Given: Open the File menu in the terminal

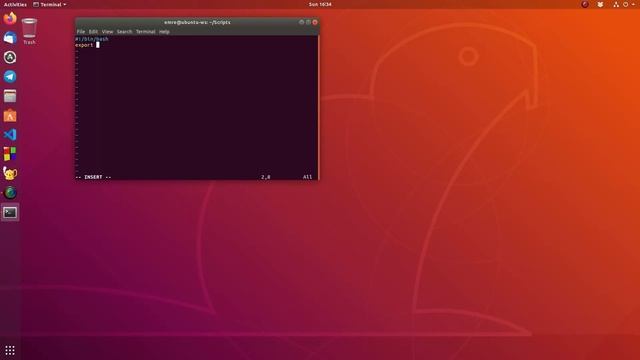Looking at the screenshot, I should (81, 31).
